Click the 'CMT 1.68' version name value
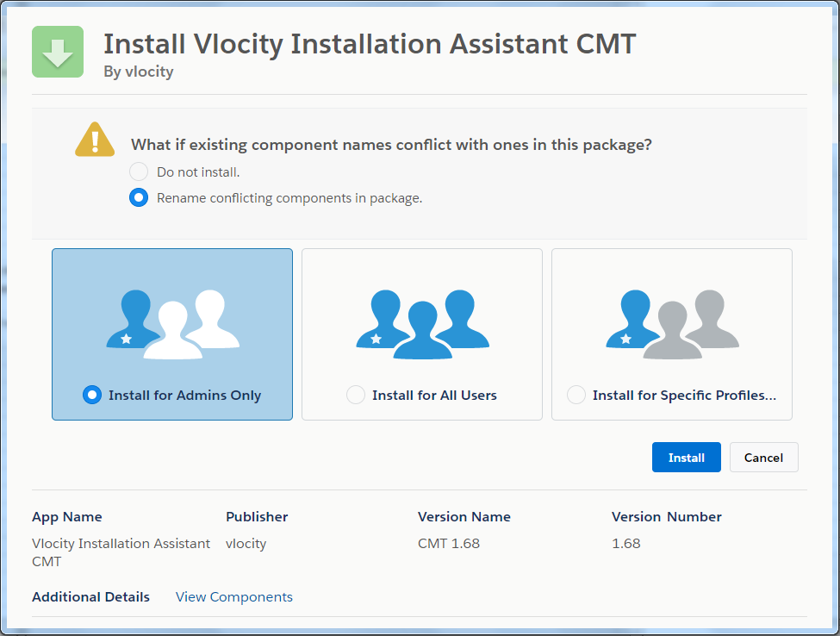This screenshot has width=840, height=636. (449, 543)
